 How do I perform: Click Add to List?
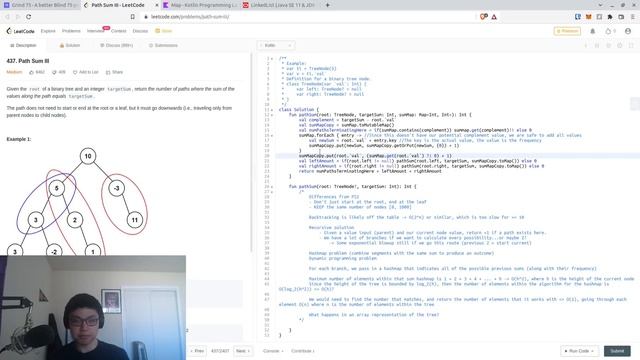85,72
